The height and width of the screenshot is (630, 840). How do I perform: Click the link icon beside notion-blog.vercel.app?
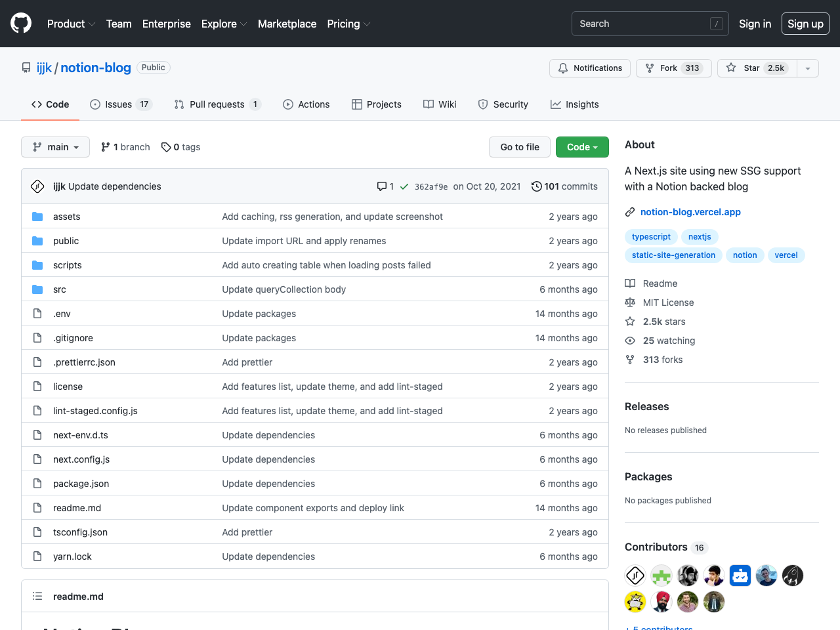[x=630, y=211]
